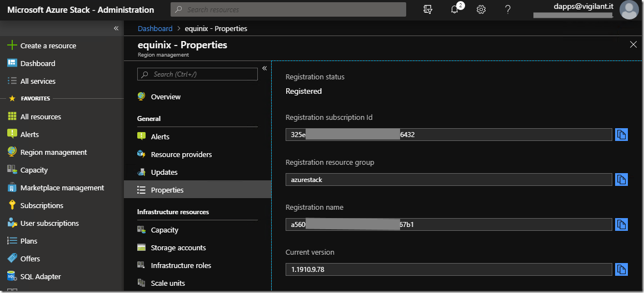Open portal settings gear icon
Viewport: 644px width, 293px height.
coord(481,10)
